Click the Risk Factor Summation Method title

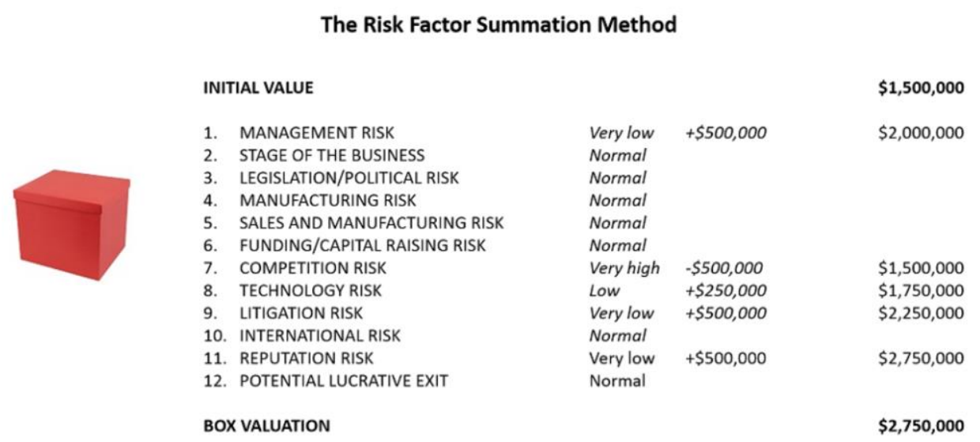pos(499,25)
